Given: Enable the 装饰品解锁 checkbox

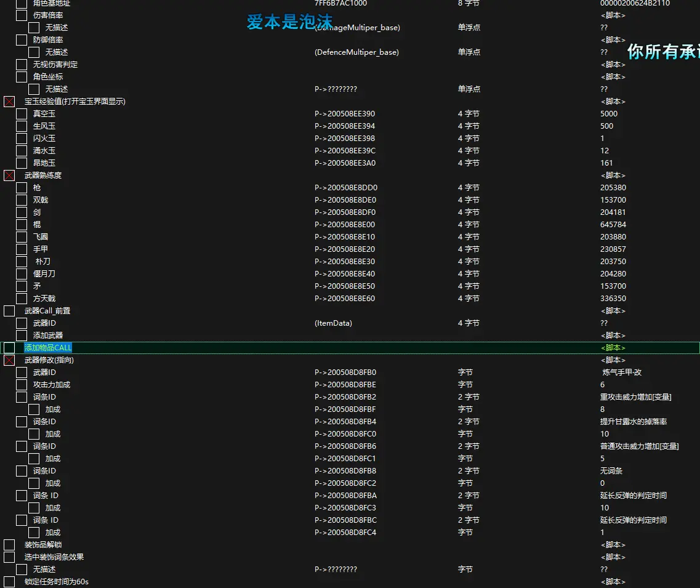Looking at the screenshot, I should [9, 545].
